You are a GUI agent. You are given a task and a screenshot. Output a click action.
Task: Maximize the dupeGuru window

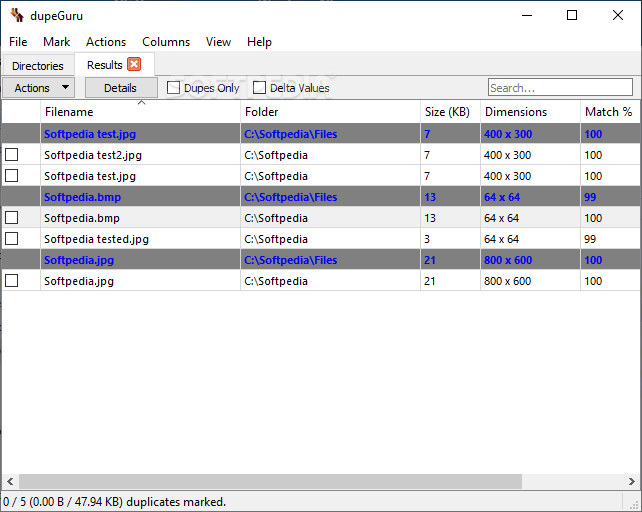coord(572,16)
